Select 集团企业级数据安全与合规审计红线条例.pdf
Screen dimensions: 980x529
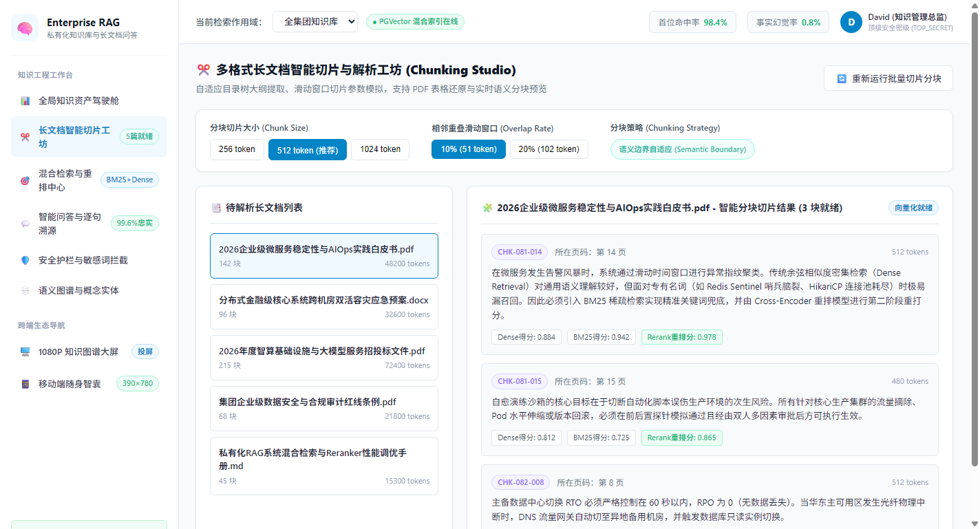[x=324, y=409]
